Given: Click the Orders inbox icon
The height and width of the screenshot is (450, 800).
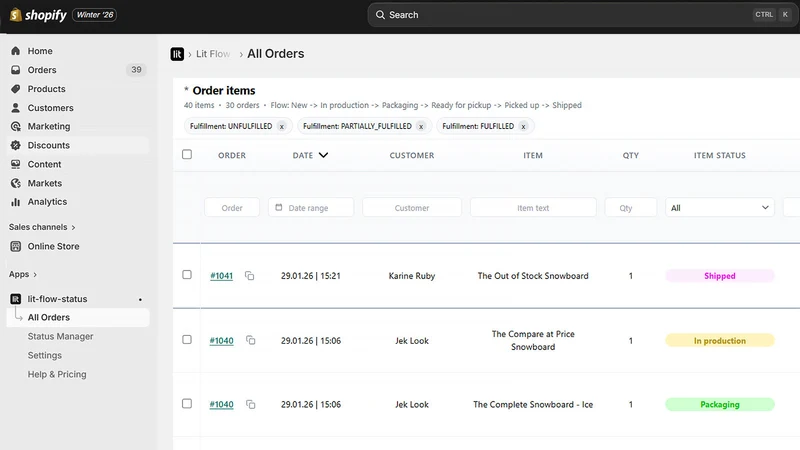Looking at the screenshot, I should click(x=16, y=70).
